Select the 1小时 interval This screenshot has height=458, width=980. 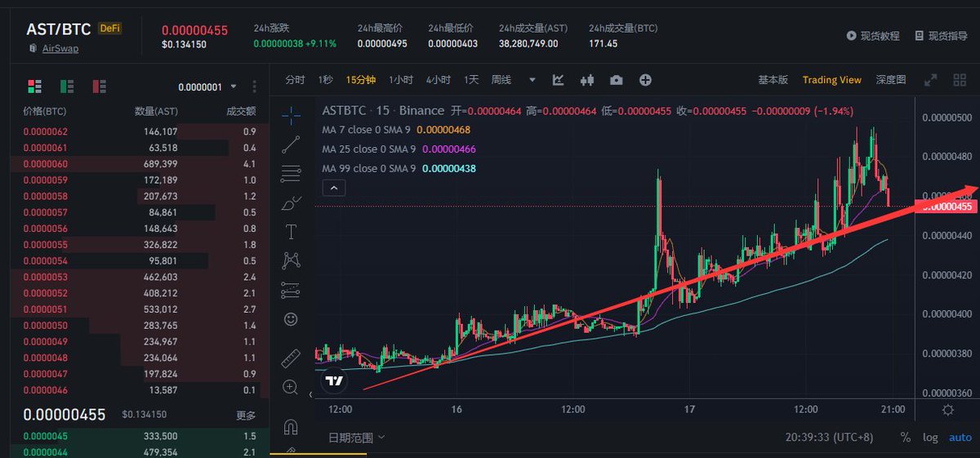(x=400, y=80)
